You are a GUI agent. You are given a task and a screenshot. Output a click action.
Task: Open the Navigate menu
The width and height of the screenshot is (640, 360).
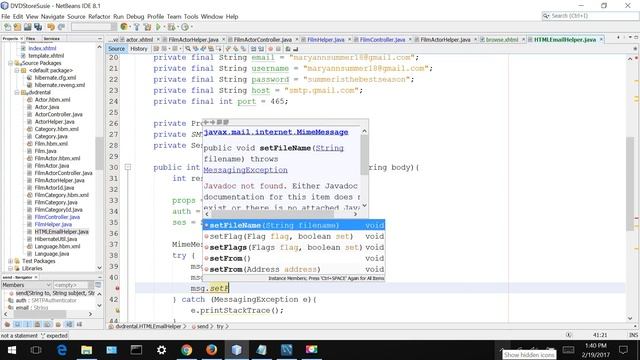pos(53,16)
